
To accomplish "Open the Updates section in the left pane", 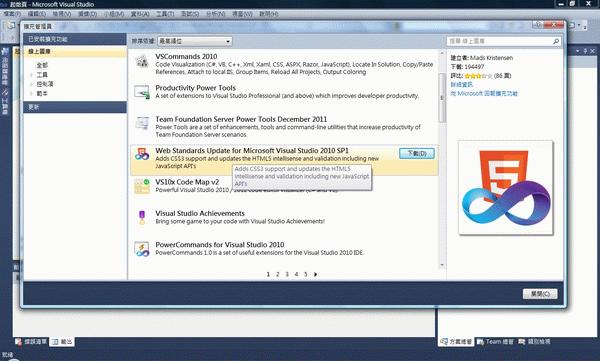I will pyautogui.click(x=75, y=107).
